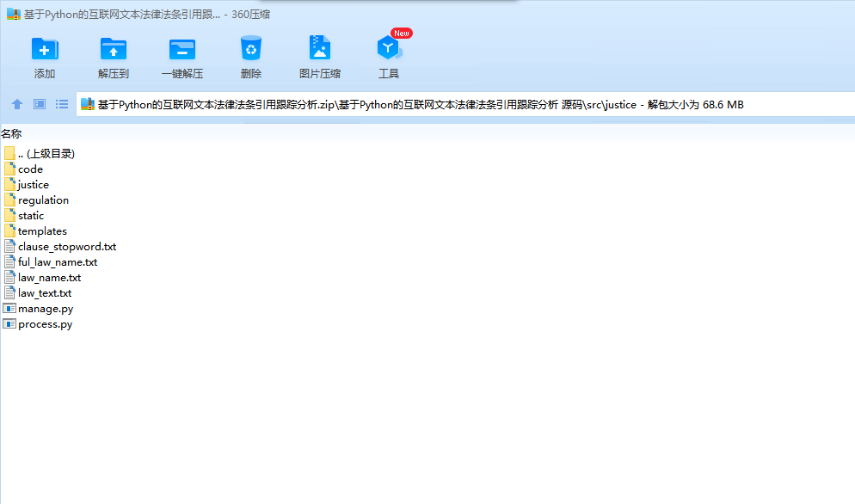The width and height of the screenshot is (855, 504).
Task: Select the manage.py file icon
Action: [9, 308]
